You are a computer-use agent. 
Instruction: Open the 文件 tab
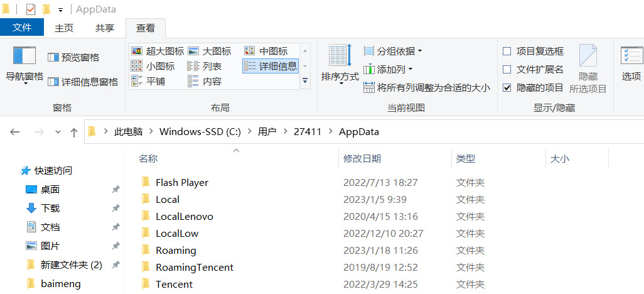22,28
